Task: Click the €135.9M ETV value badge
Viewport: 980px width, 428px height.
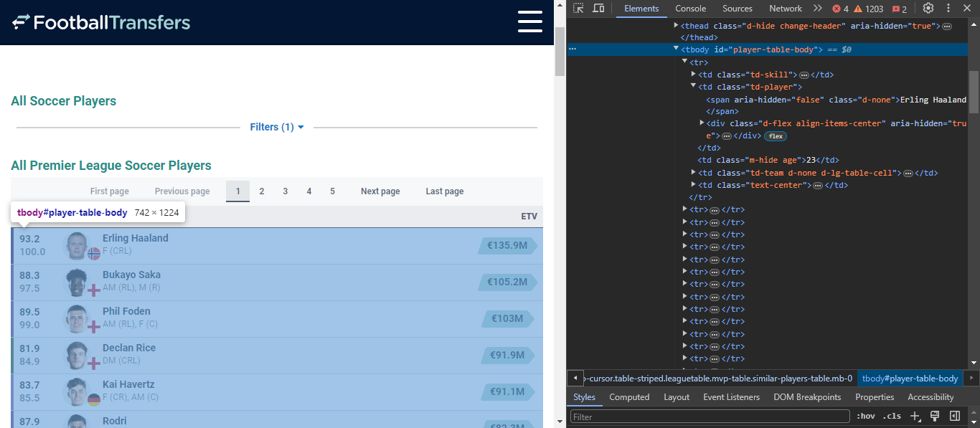Action: pyautogui.click(x=507, y=246)
